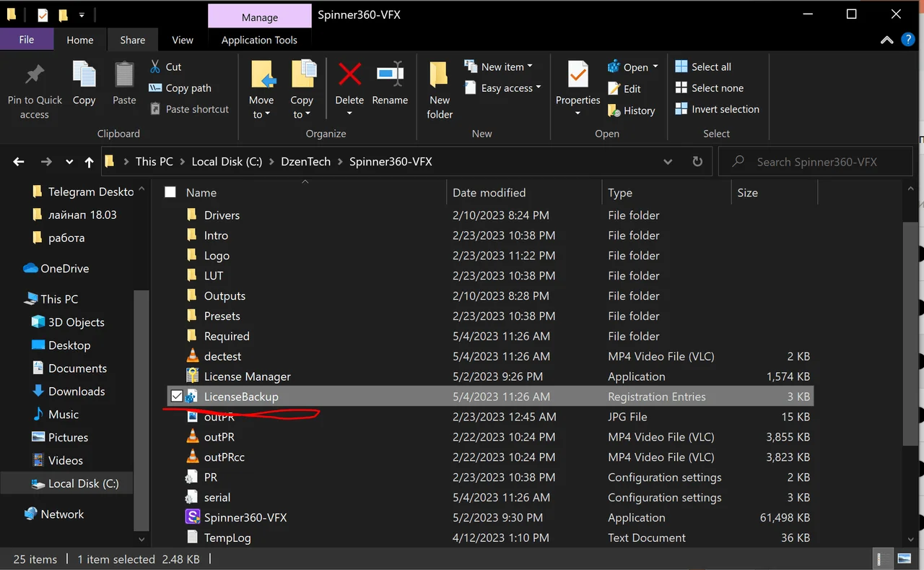Click the Copy path option
This screenshot has height=570, width=924.
[180, 88]
